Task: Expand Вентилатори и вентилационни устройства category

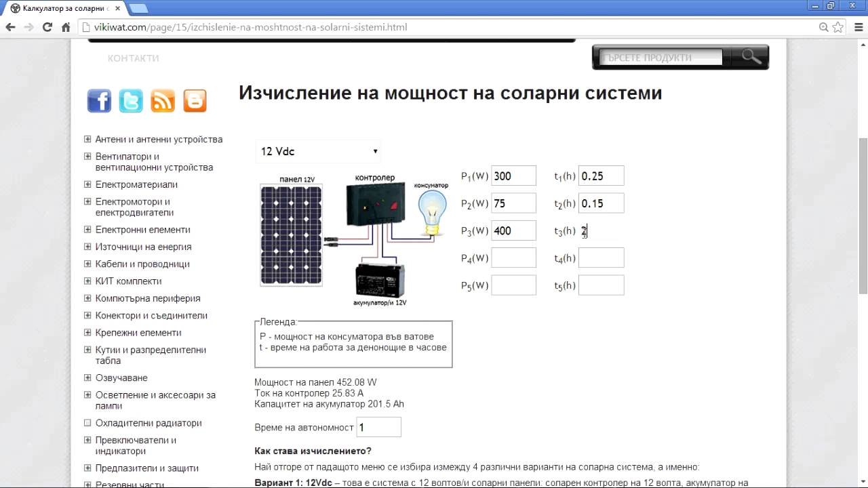Action: tap(87, 156)
